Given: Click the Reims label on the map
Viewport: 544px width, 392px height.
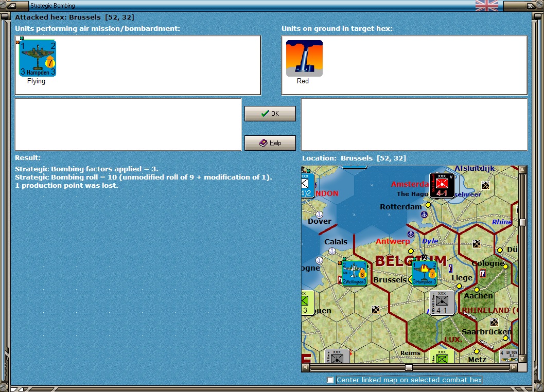Looking at the screenshot, I should [410, 353].
